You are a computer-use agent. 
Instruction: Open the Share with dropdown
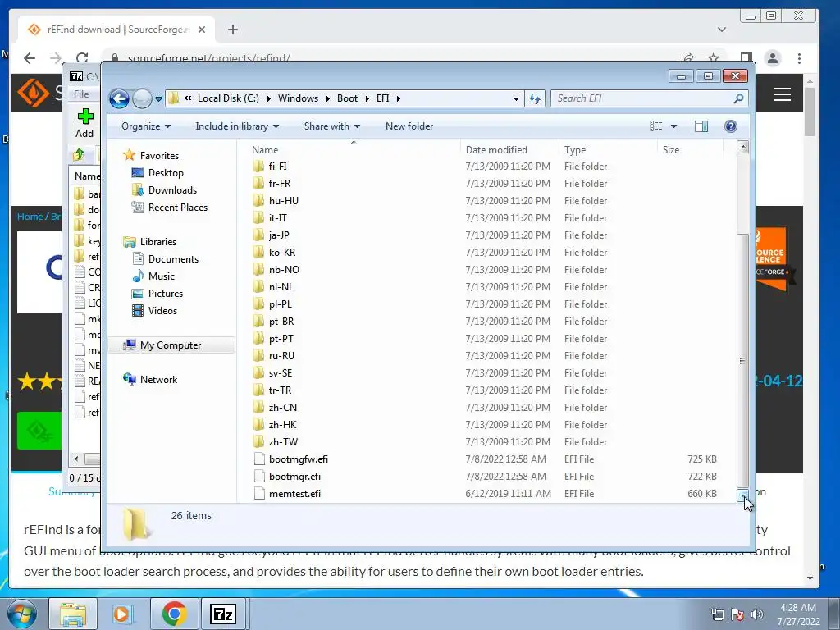point(331,126)
